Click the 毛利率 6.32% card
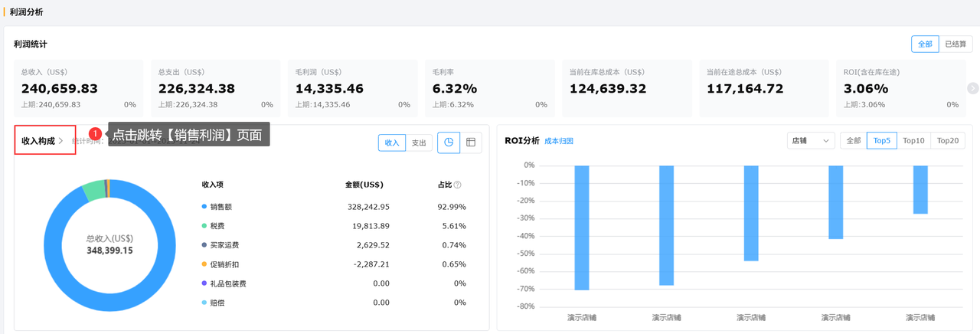 490,89
